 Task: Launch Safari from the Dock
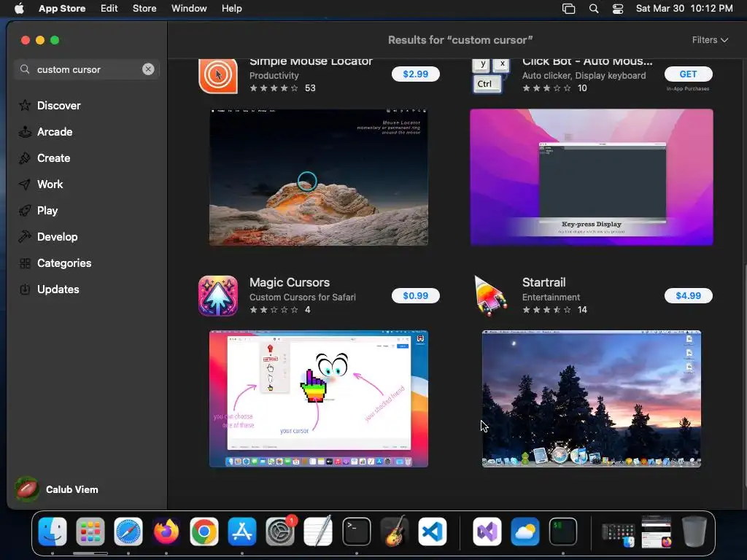[x=128, y=532]
